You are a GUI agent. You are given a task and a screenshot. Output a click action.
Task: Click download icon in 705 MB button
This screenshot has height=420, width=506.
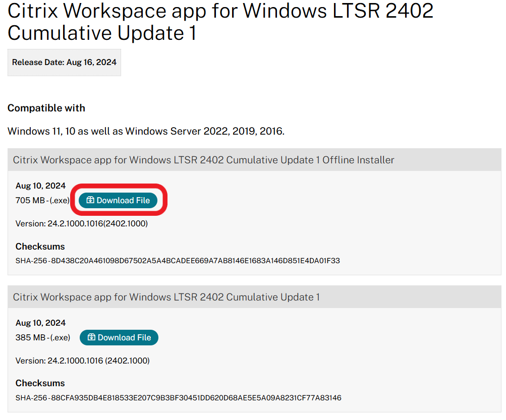(90, 200)
